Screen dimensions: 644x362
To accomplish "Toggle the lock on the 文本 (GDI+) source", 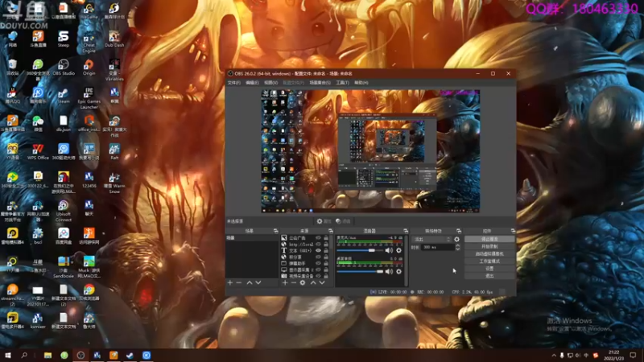I will [326, 250].
